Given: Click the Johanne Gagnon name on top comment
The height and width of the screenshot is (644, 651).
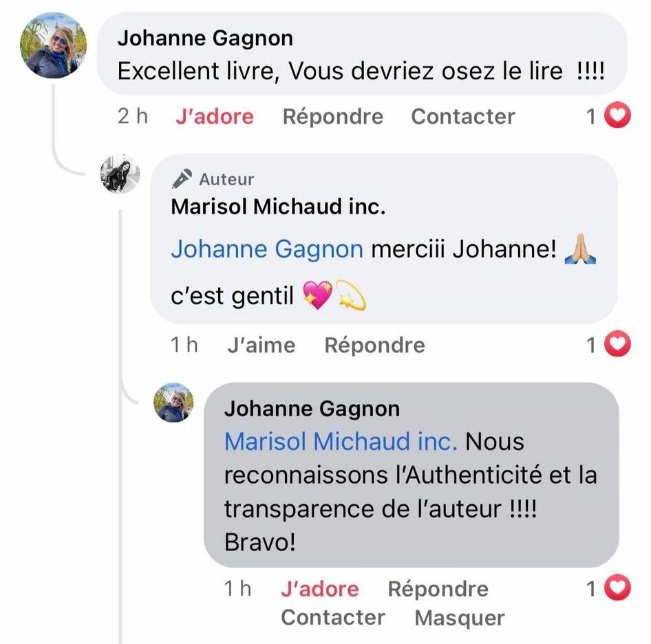Looking at the screenshot, I should pos(205,38).
